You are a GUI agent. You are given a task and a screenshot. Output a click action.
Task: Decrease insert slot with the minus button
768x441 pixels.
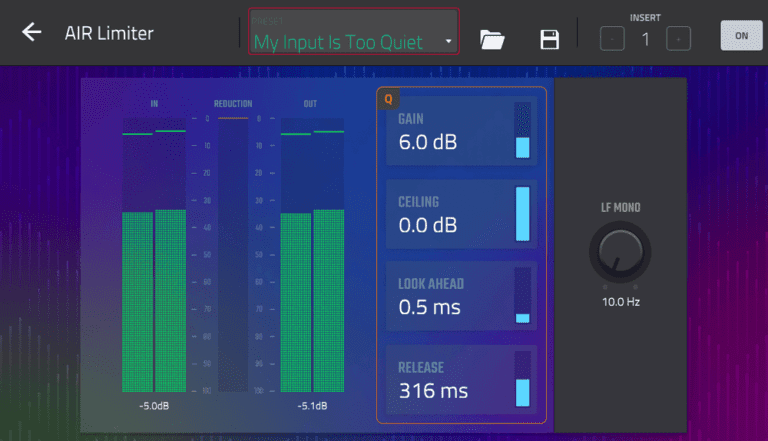pyautogui.click(x=612, y=39)
